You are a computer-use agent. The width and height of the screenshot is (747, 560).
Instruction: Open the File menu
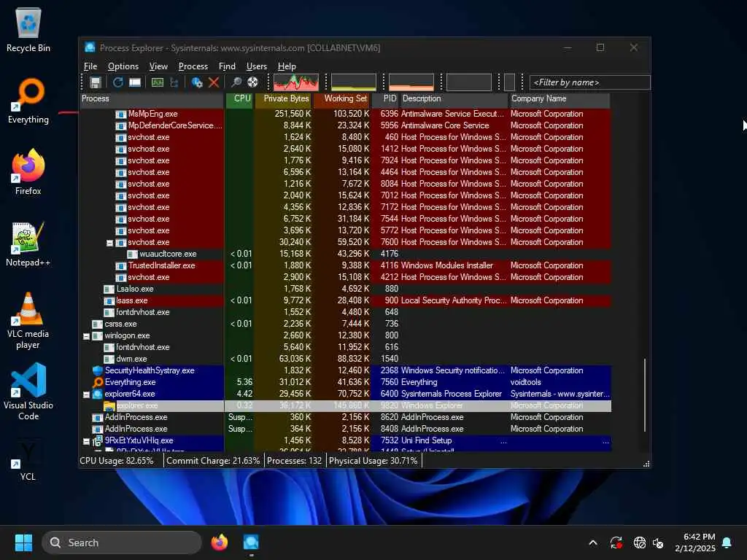coord(90,66)
